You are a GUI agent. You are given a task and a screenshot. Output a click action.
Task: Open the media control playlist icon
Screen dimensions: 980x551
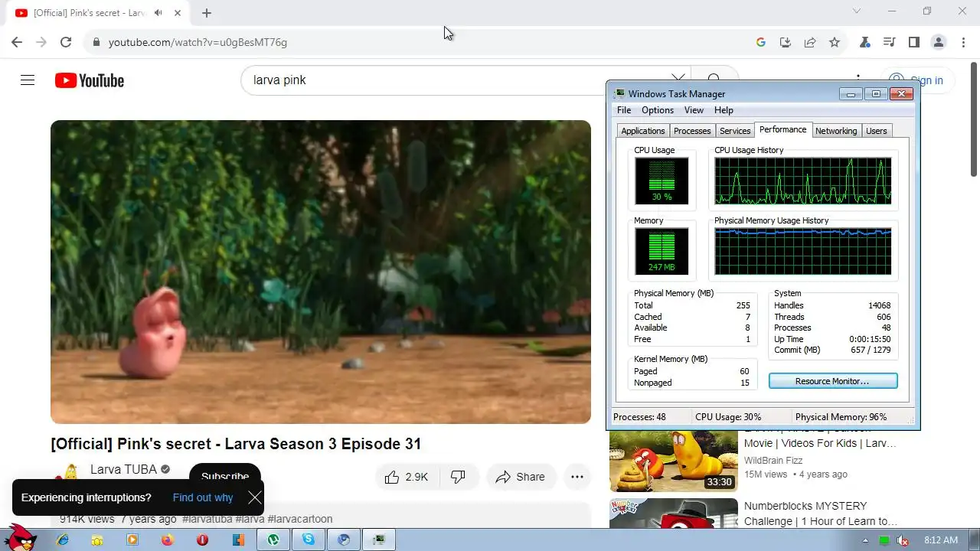[890, 42]
